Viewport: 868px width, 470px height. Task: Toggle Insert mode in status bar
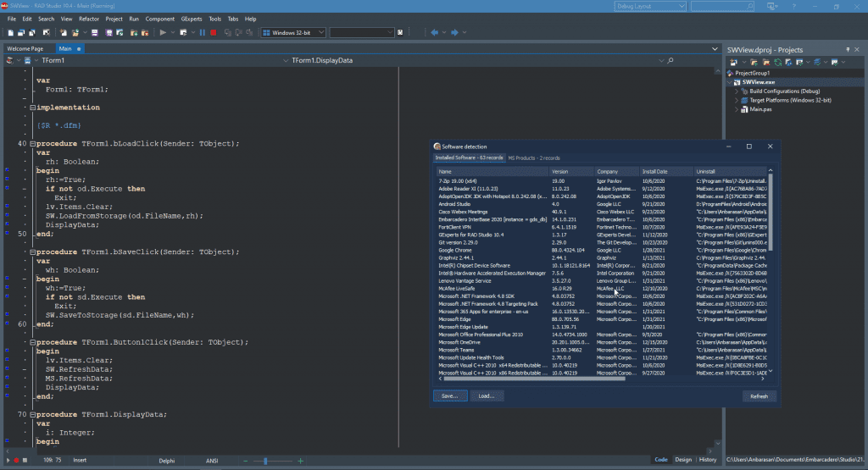tap(80, 460)
